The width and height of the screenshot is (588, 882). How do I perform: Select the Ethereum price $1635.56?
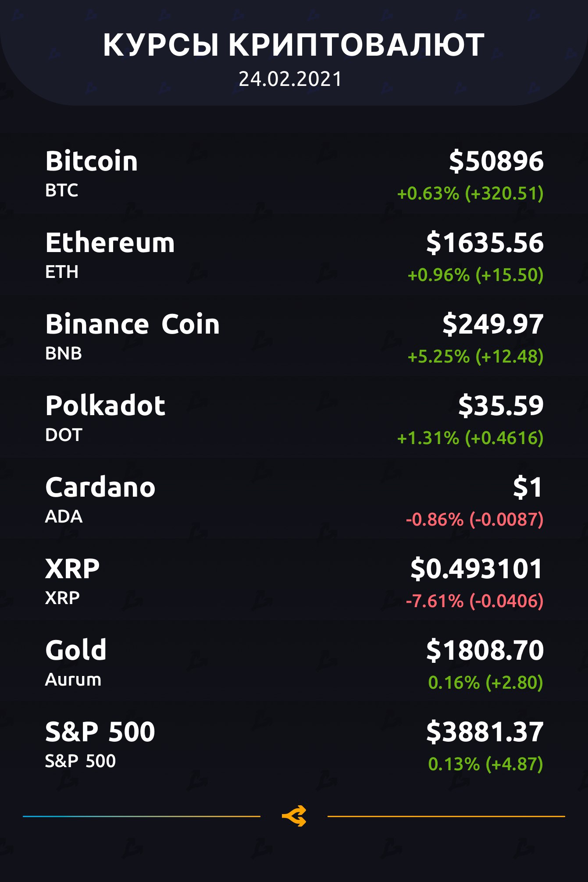click(485, 242)
